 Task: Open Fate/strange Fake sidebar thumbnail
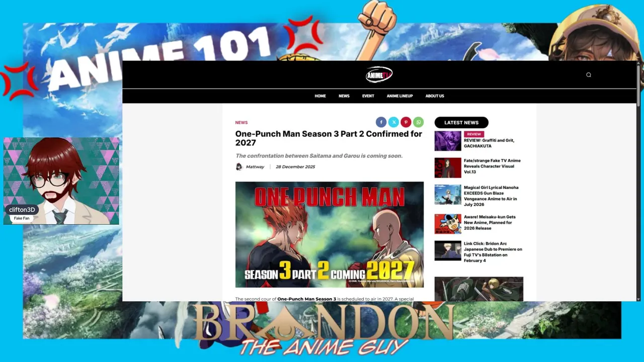click(x=448, y=168)
